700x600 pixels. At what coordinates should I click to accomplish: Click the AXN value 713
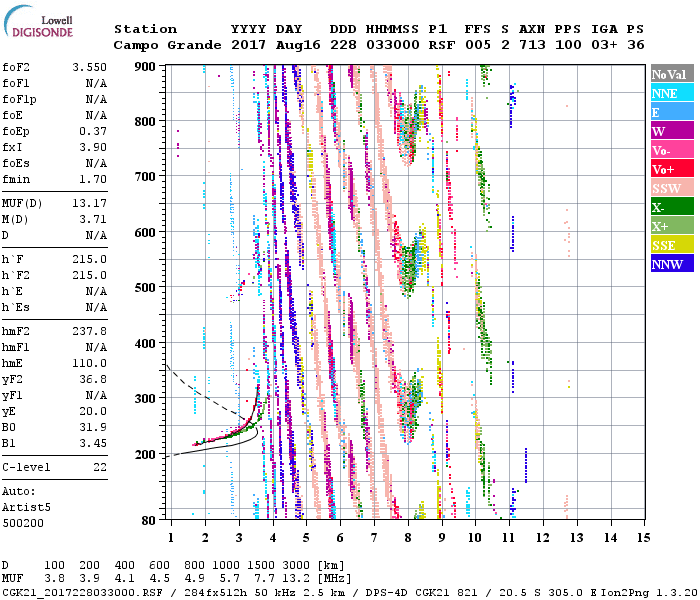(532, 45)
